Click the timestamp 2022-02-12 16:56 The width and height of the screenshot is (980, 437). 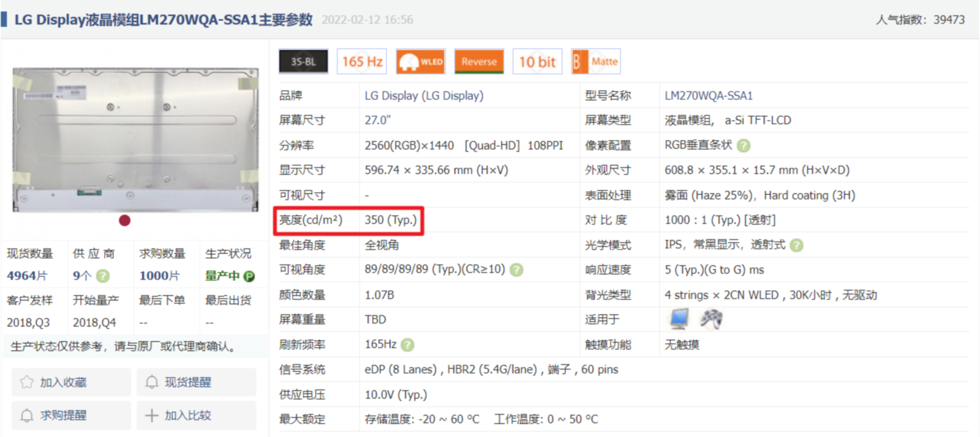click(367, 20)
